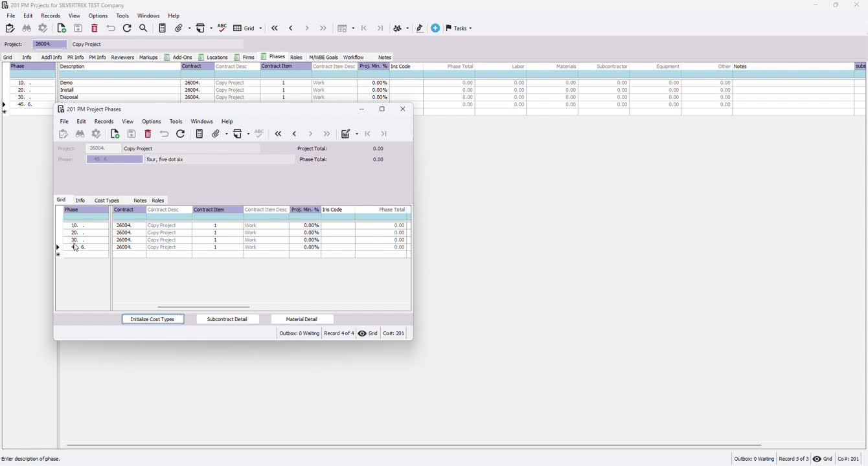Image resolution: width=868 pixels, height=466 pixels.
Task: Click Phase column header in Project Phases grid
Action: (86, 210)
